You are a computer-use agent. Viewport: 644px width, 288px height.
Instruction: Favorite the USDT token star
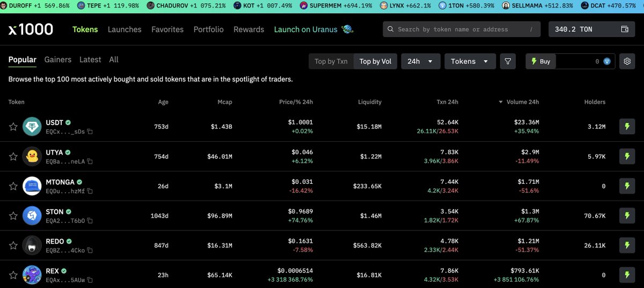pos(13,127)
